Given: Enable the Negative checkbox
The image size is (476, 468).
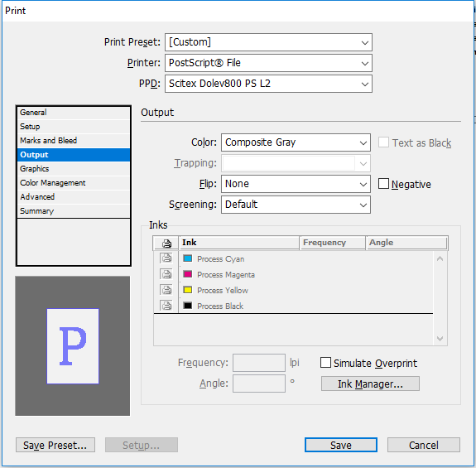Looking at the screenshot, I should click(x=383, y=184).
